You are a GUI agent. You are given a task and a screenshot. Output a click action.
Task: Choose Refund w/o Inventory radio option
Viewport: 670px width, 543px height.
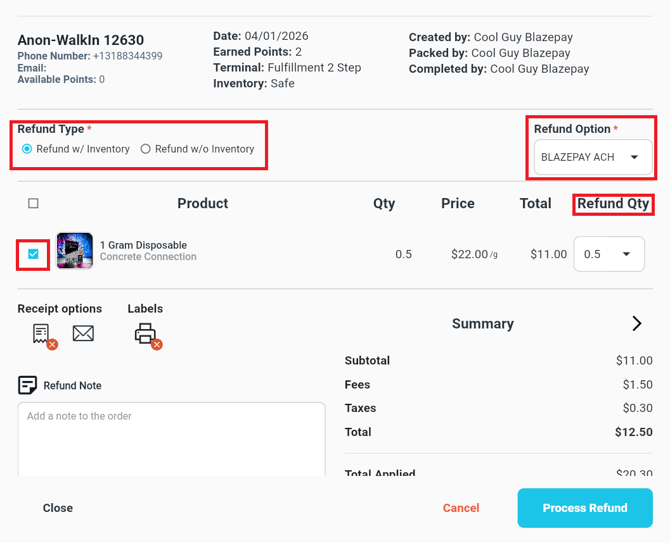click(x=146, y=149)
